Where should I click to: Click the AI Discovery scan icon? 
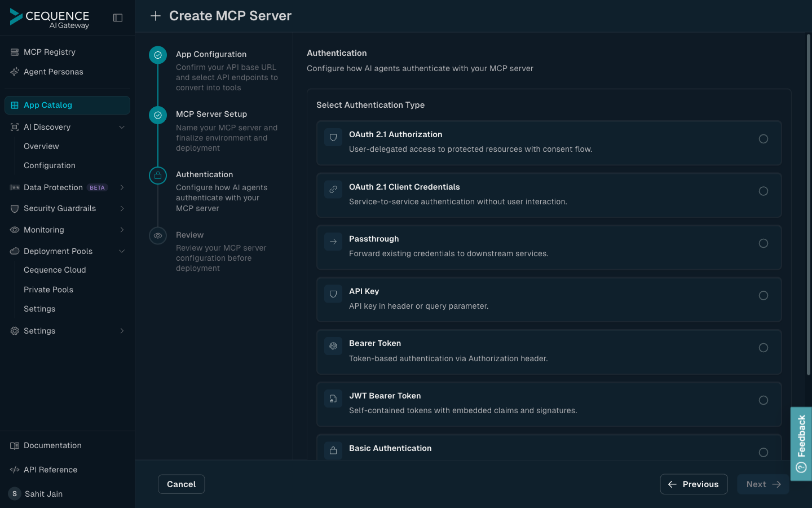[x=15, y=127]
